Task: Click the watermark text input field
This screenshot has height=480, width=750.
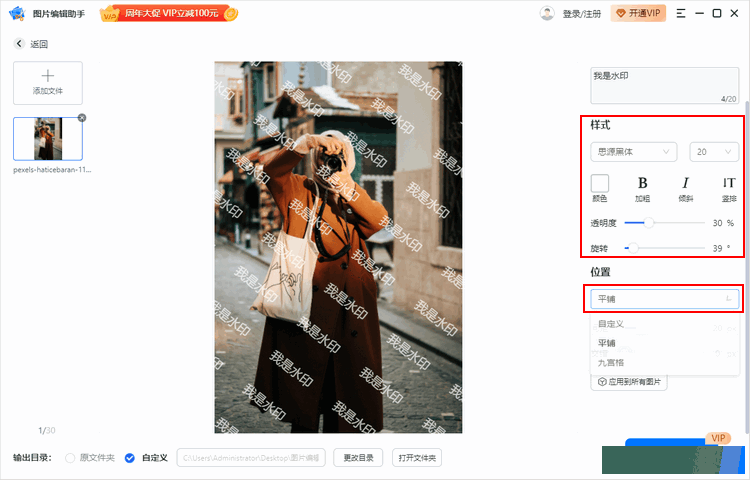Action: tap(664, 86)
